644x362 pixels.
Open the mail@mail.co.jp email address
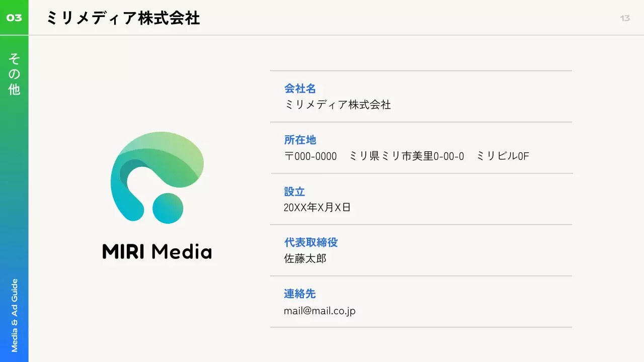click(x=319, y=311)
